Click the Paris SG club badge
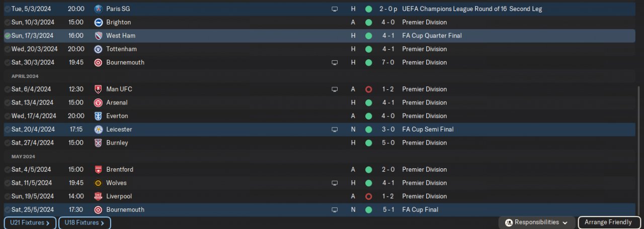Image resolution: width=644 pixels, height=229 pixels. click(x=98, y=9)
